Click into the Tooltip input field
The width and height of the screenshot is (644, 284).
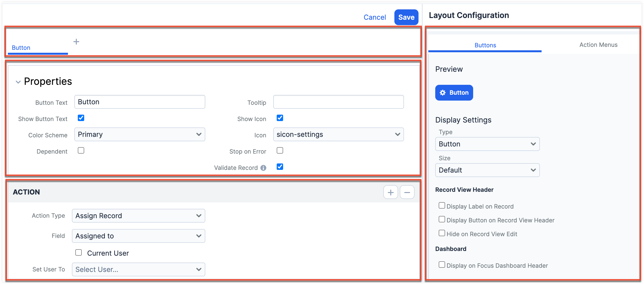338,102
